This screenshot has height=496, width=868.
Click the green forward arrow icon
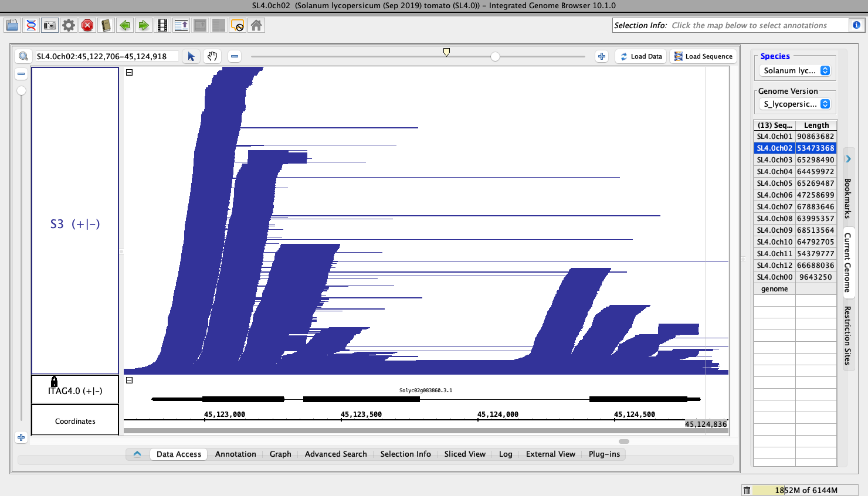coord(144,25)
